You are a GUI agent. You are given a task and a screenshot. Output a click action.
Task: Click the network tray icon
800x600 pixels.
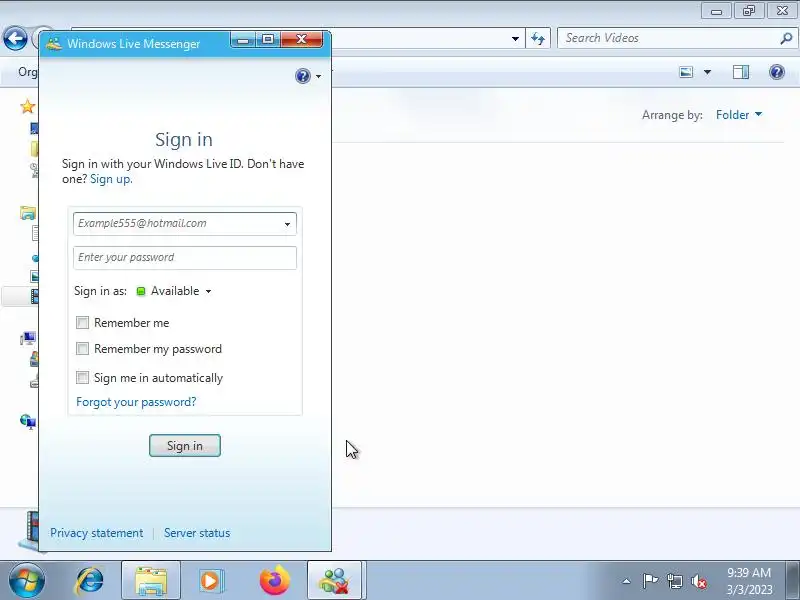pos(674,581)
